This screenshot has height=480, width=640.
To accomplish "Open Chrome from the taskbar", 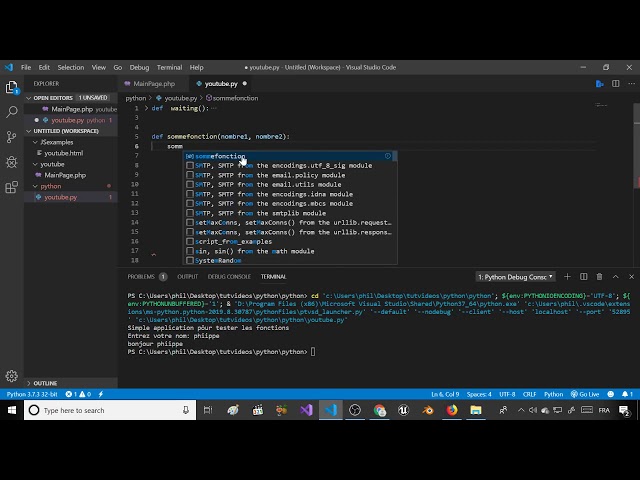I will pos(380,410).
